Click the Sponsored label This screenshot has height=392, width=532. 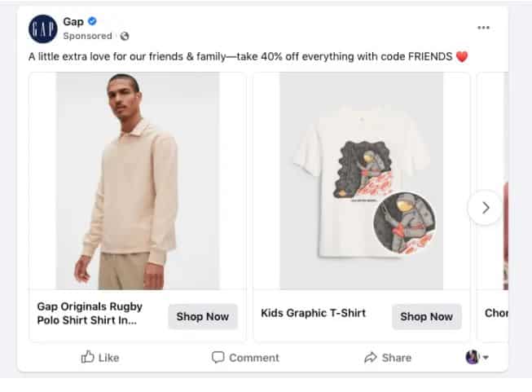(x=87, y=37)
